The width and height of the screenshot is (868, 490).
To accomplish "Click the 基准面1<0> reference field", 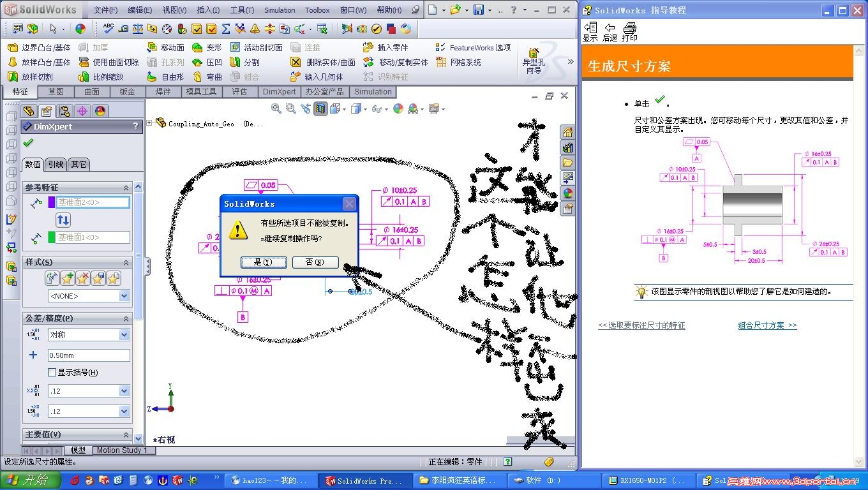I will pos(93,237).
